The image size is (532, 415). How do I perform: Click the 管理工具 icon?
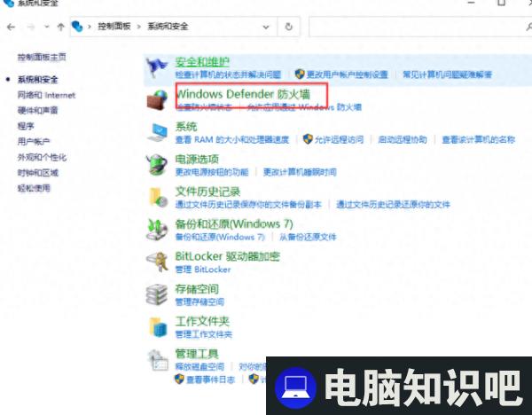click(158, 360)
